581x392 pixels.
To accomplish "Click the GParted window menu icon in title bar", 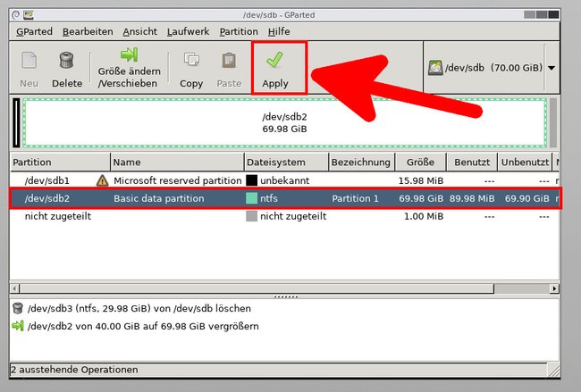I will 15,15.
